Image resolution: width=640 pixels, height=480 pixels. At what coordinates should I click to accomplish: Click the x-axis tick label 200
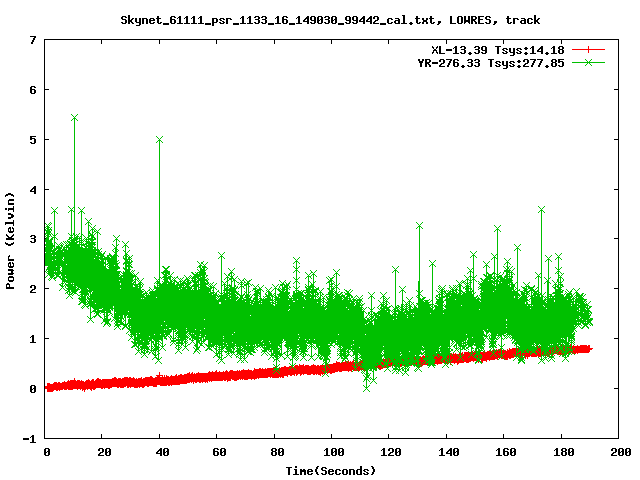pos(619,452)
